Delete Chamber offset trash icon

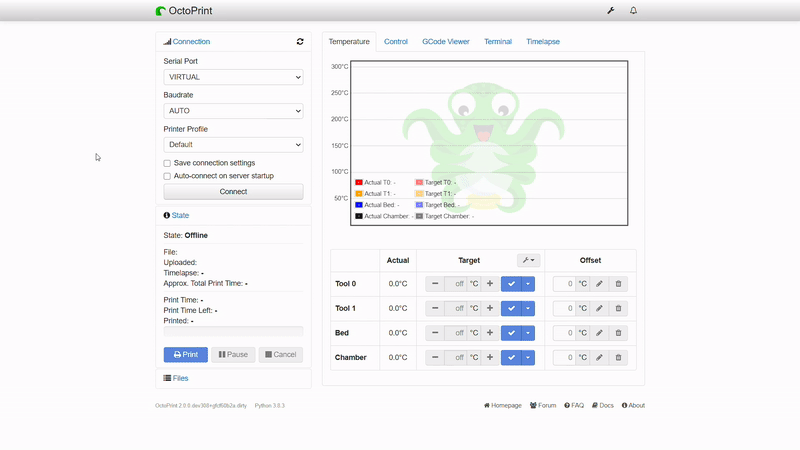(618, 357)
